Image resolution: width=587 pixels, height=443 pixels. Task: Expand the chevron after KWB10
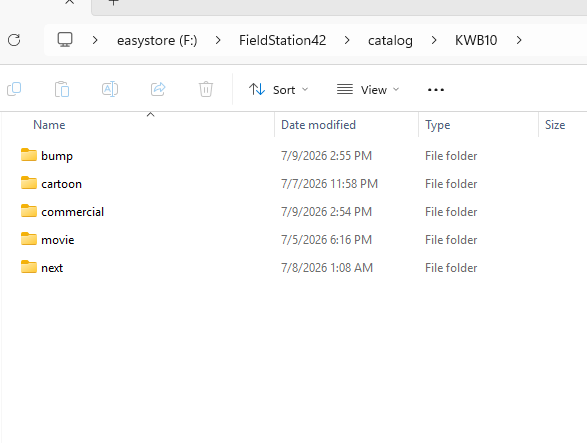(519, 40)
